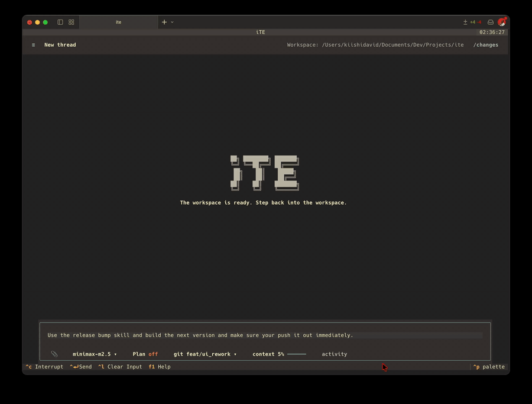Open the /changes command
Image resolution: width=532 pixels, height=404 pixels.
tap(486, 45)
